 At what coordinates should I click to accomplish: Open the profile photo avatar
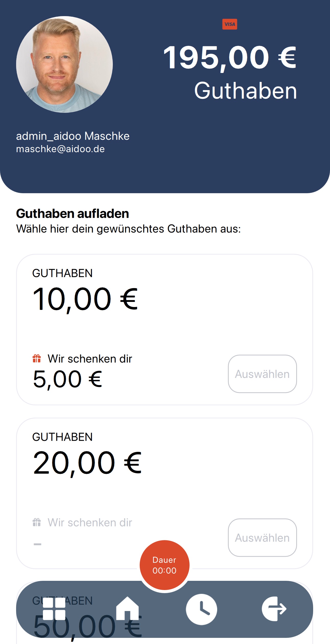64,64
